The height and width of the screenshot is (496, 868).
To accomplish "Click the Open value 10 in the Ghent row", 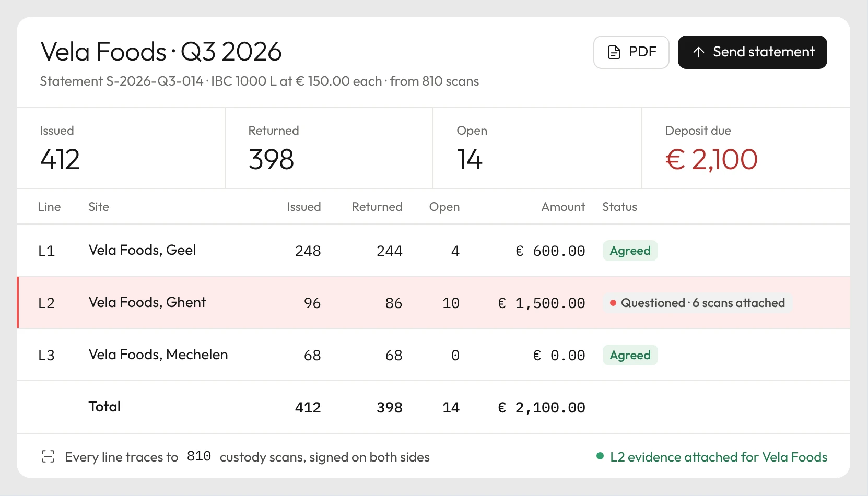I will 451,303.
